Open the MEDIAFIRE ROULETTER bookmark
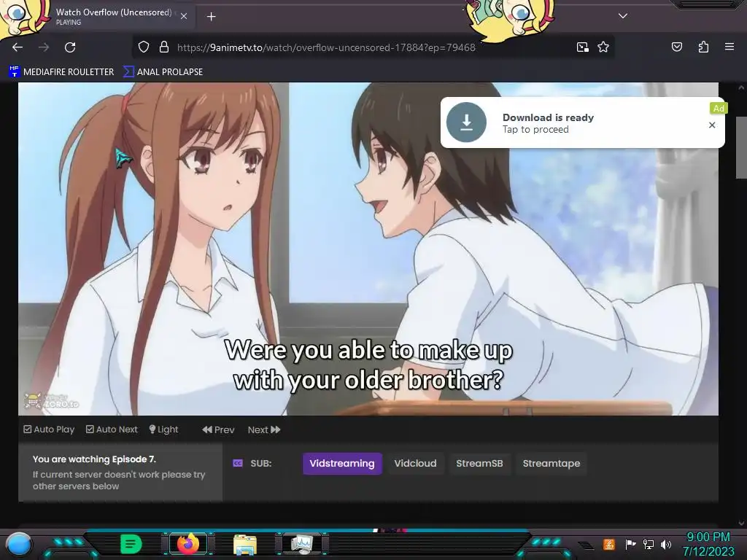The height and width of the screenshot is (560, 747). tap(61, 72)
